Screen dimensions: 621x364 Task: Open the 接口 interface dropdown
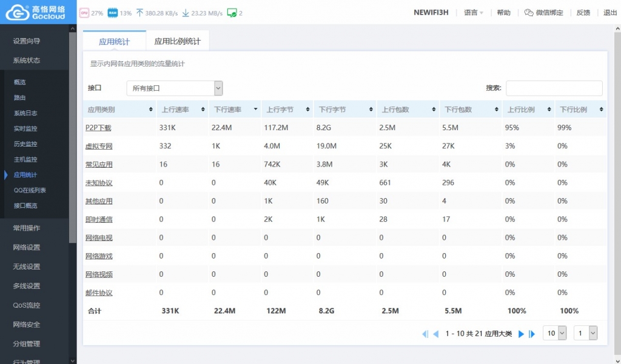pos(175,88)
